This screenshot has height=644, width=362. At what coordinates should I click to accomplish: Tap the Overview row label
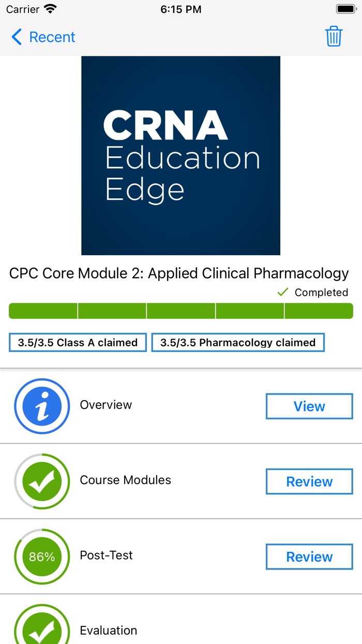click(x=105, y=405)
